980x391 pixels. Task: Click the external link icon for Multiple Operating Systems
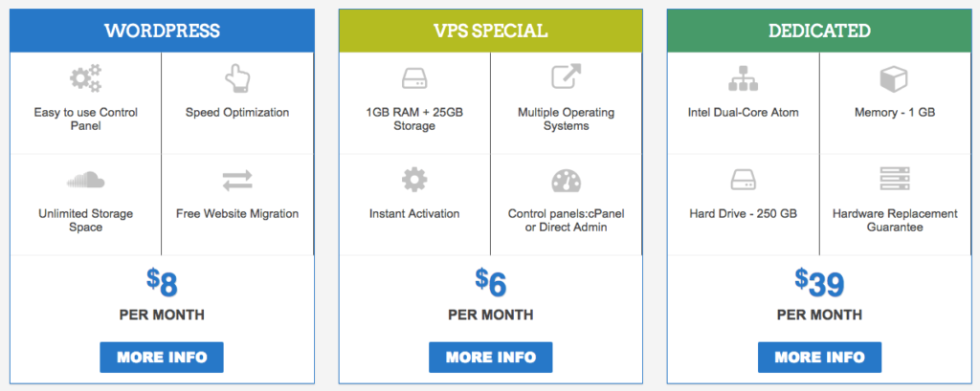click(567, 76)
